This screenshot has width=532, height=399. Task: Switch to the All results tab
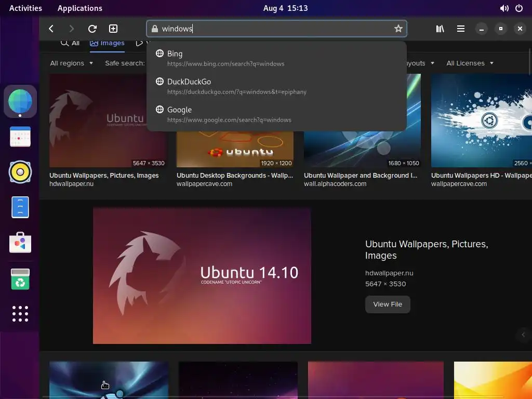coord(70,43)
